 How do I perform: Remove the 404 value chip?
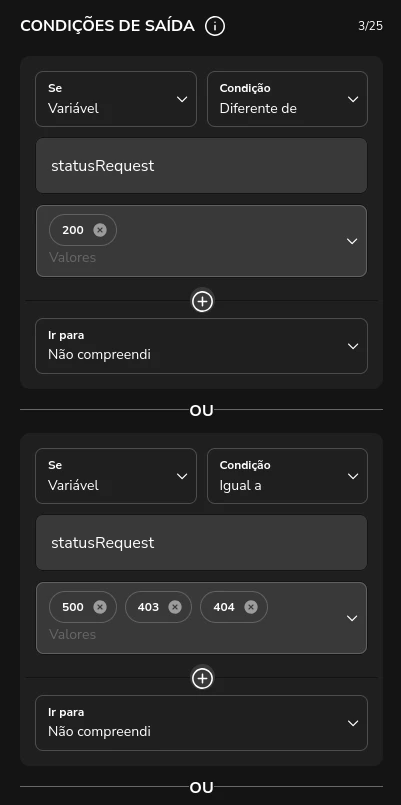pos(251,607)
